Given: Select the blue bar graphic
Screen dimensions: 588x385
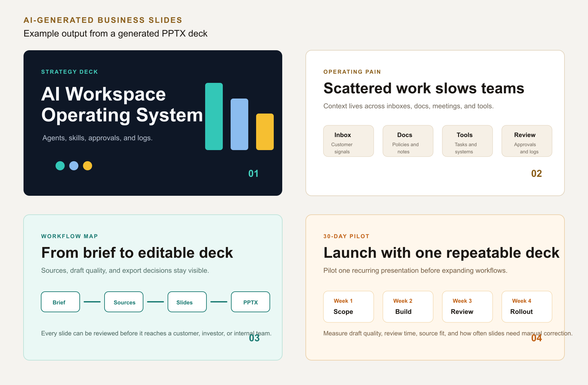Looking at the screenshot, I should coord(239,124).
